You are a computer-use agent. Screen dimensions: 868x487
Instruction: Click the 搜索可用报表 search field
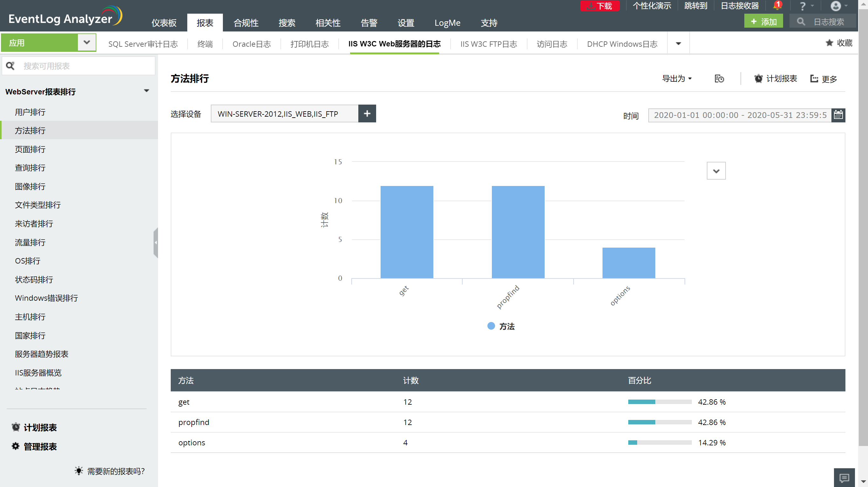click(x=88, y=66)
